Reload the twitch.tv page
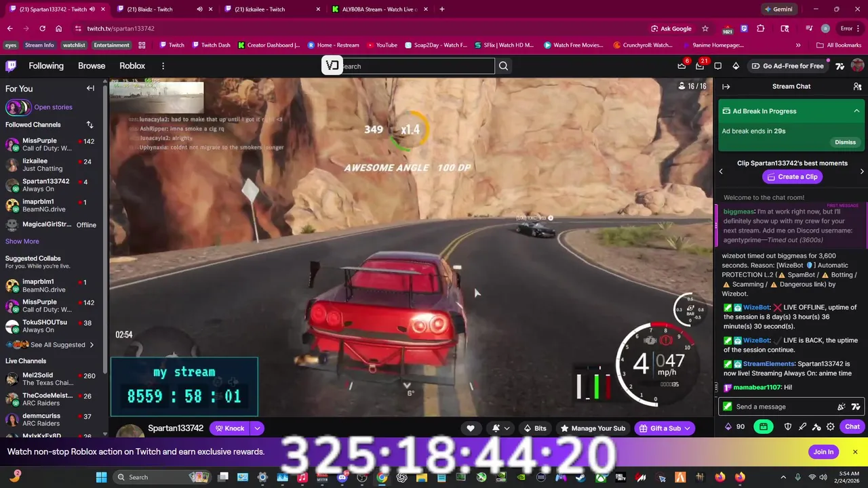 click(x=42, y=28)
